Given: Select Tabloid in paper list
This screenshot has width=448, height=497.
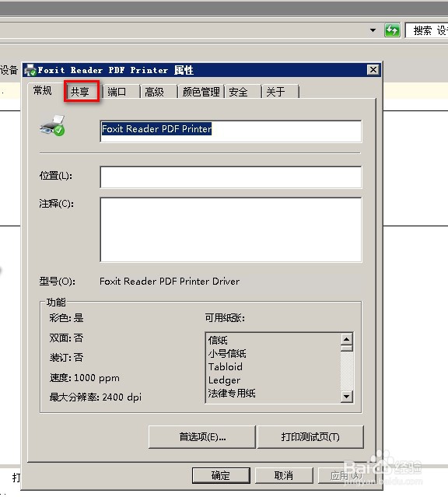Looking at the screenshot, I should [226, 367].
